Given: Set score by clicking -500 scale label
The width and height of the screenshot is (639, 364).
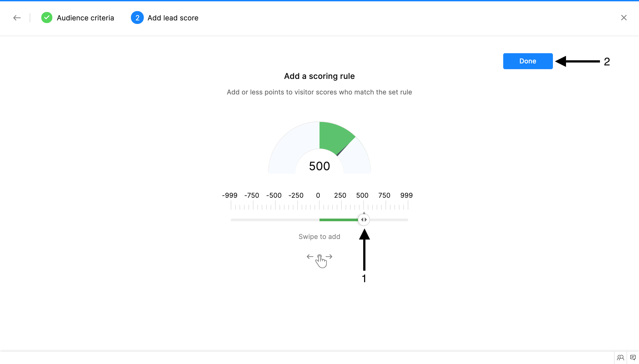Looking at the screenshot, I should (274, 195).
